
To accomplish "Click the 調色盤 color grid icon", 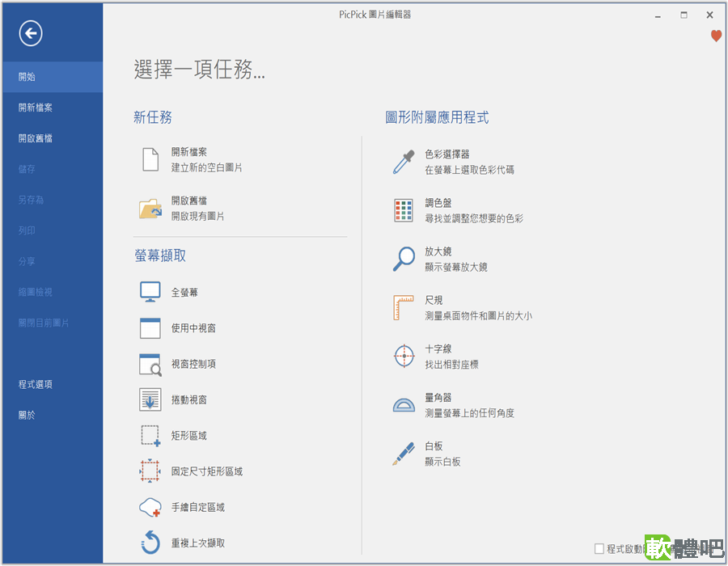I will (x=404, y=210).
